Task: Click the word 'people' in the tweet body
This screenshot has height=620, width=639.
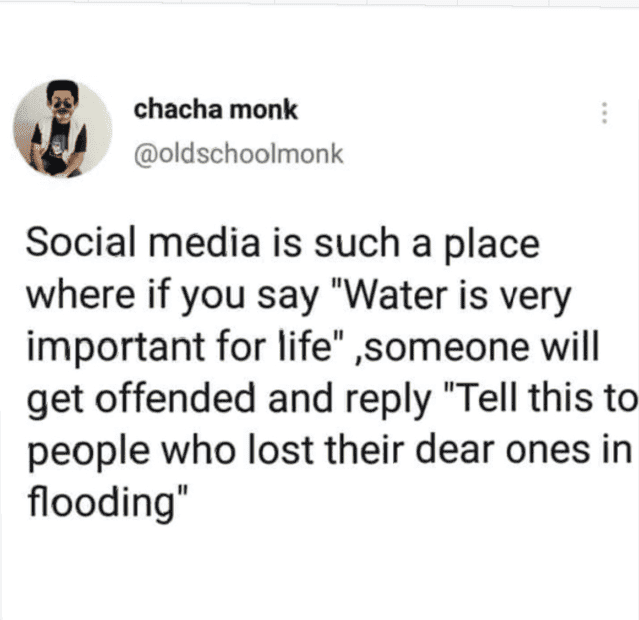Action: pos(88,452)
